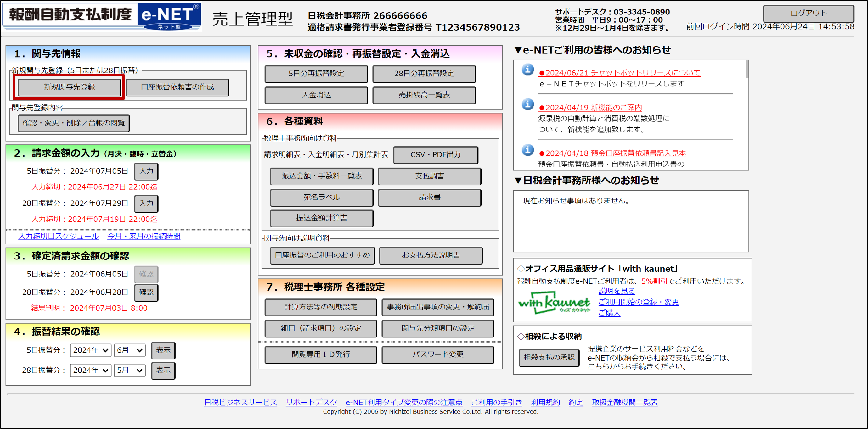
Task: Click info icon beside 預金口座振替依頼書記入見本 notice
Action: coord(528,150)
